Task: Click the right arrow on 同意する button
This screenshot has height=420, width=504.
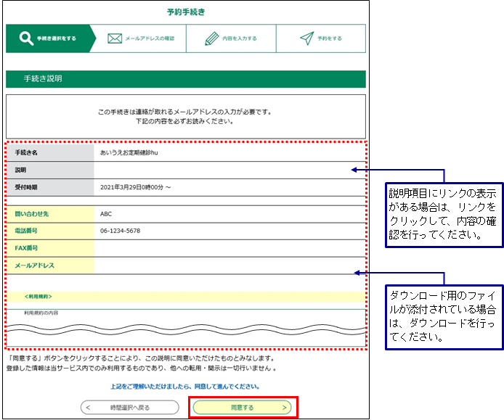Action: [284, 408]
